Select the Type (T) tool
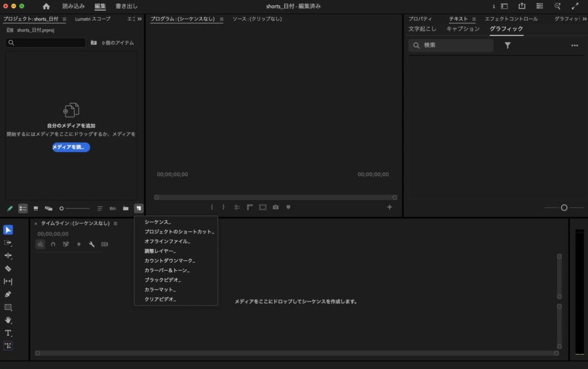Viewport: 588px width, 369px height. (8, 333)
